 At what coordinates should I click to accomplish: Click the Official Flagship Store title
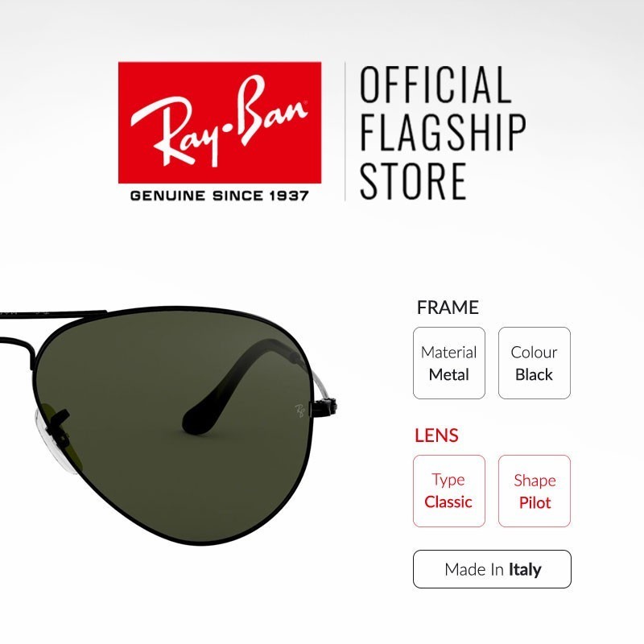[442, 133]
